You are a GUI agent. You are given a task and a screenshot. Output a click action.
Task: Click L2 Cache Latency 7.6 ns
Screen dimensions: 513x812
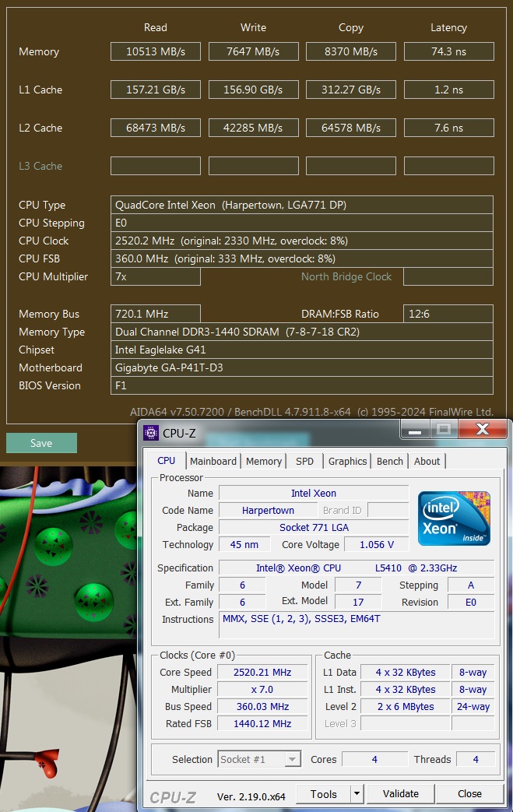(x=449, y=128)
